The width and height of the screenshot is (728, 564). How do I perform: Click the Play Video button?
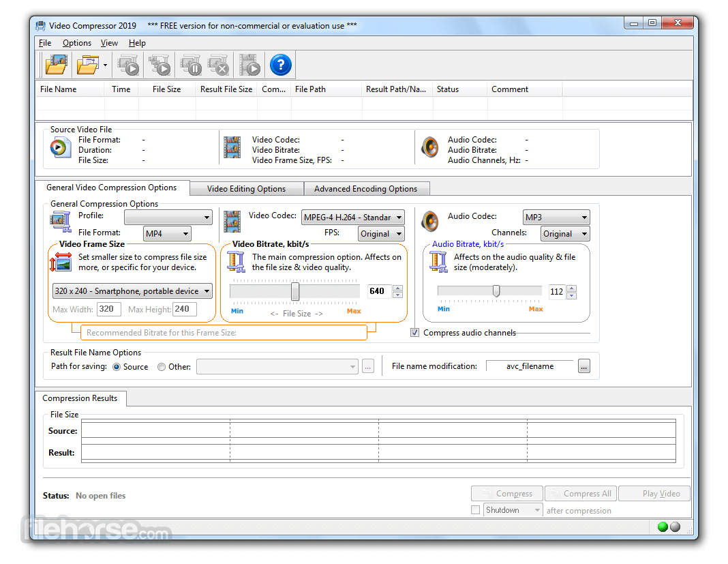click(x=654, y=493)
